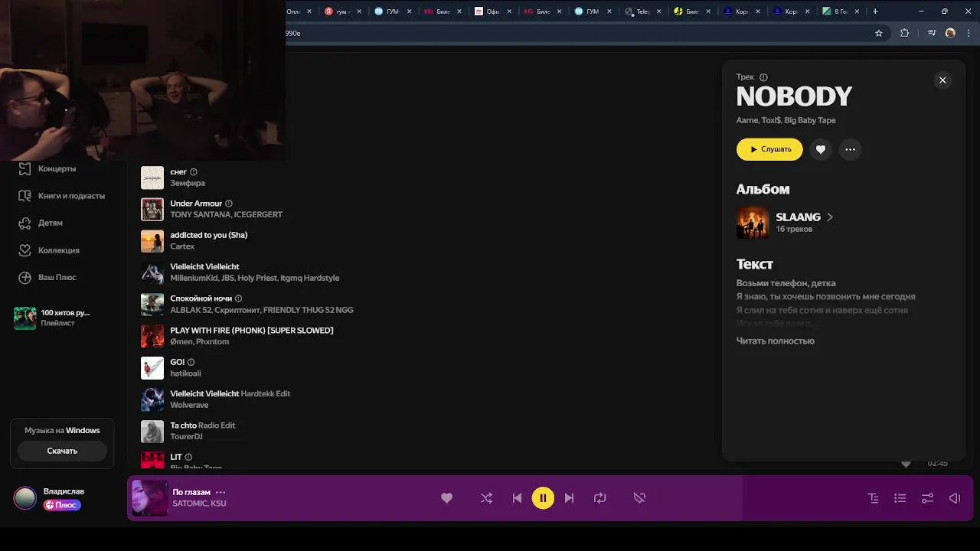The width and height of the screenshot is (980, 551).
Task: Toggle shuffle mode in player bar
Action: click(x=486, y=498)
